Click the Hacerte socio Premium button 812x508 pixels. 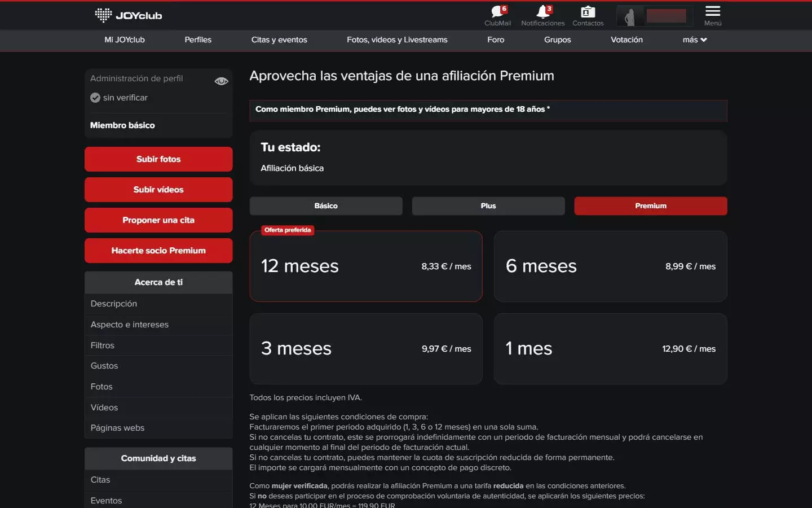click(158, 250)
